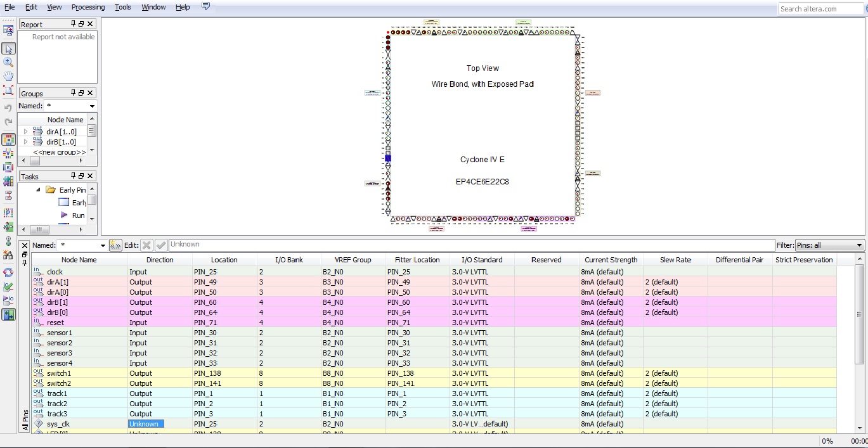868x448 pixels.
Task: Open the Tools menu
Action: [x=122, y=7]
